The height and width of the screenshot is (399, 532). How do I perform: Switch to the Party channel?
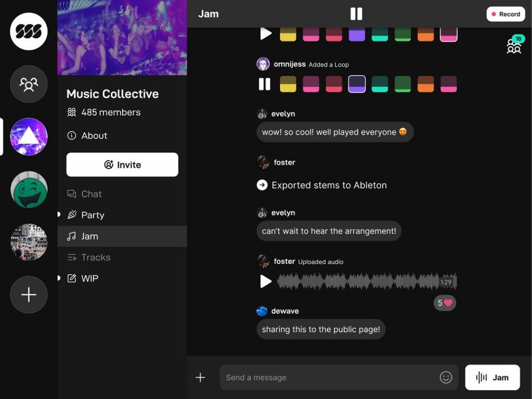(93, 215)
